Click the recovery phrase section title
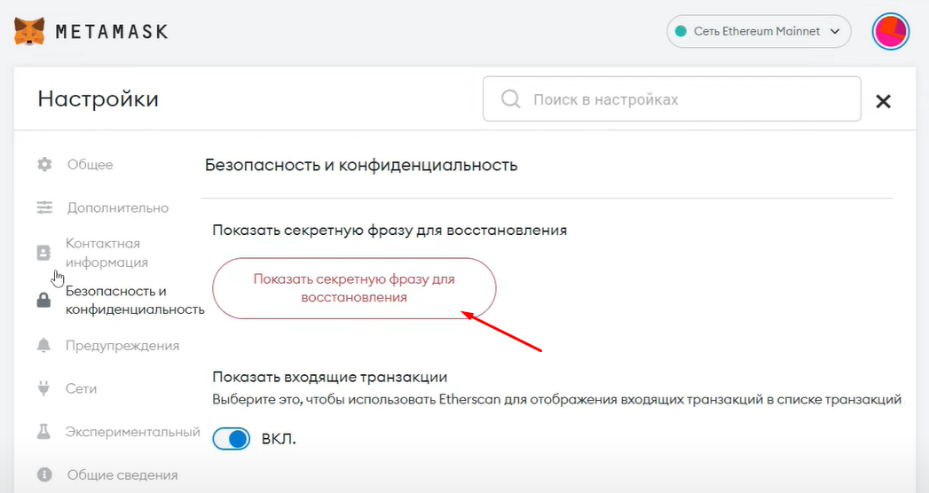The width and height of the screenshot is (929, 493). [390, 230]
